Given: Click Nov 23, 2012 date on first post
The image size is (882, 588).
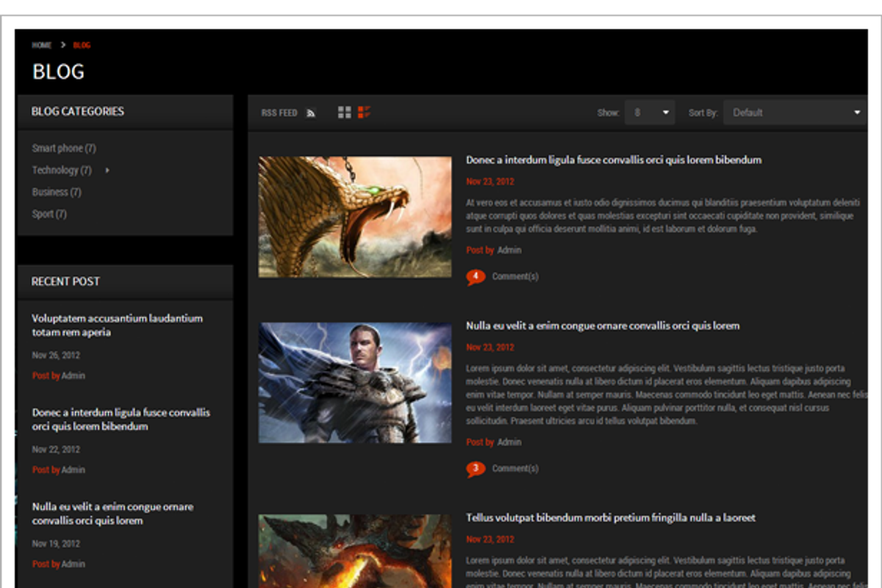Looking at the screenshot, I should (490, 182).
